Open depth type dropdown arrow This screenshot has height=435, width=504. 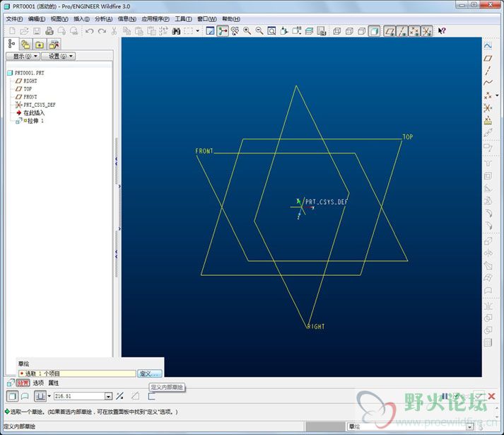[49, 396]
